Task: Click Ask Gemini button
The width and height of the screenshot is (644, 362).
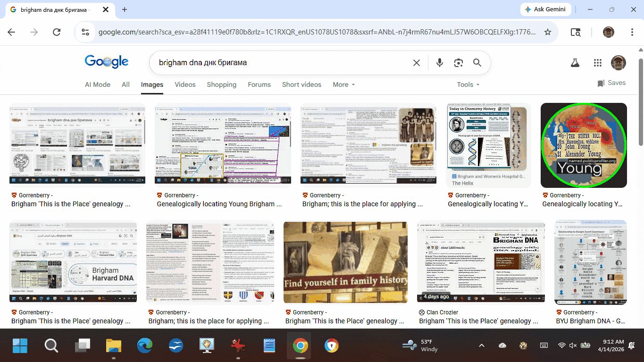Action: (546, 9)
